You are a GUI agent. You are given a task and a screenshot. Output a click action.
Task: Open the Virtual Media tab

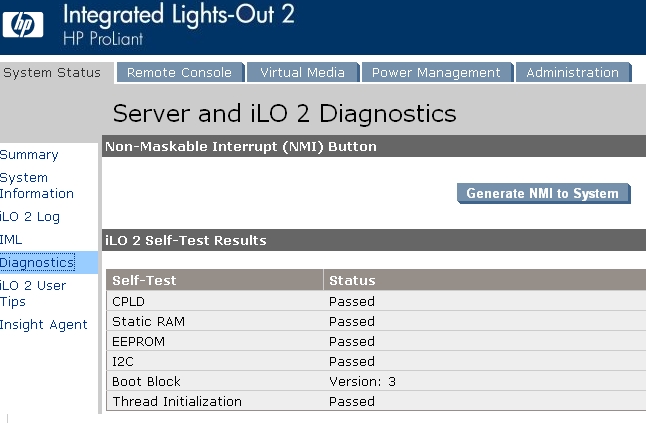[303, 72]
